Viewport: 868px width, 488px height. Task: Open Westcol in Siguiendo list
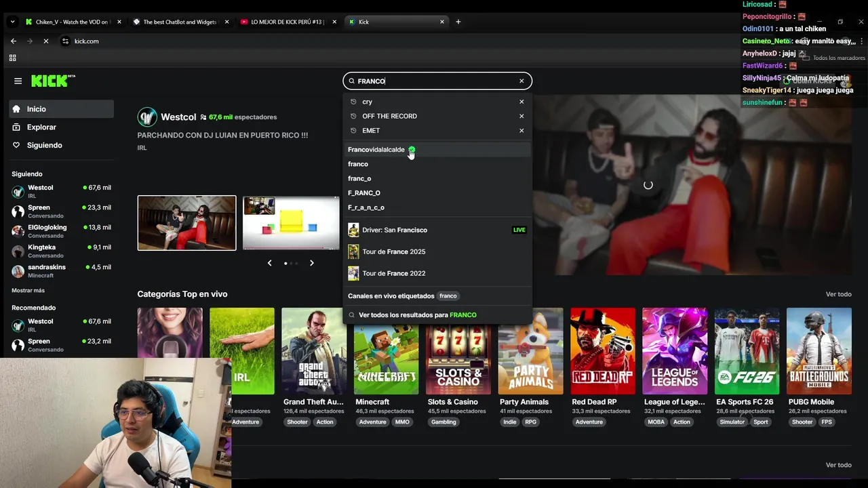click(x=62, y=191)
